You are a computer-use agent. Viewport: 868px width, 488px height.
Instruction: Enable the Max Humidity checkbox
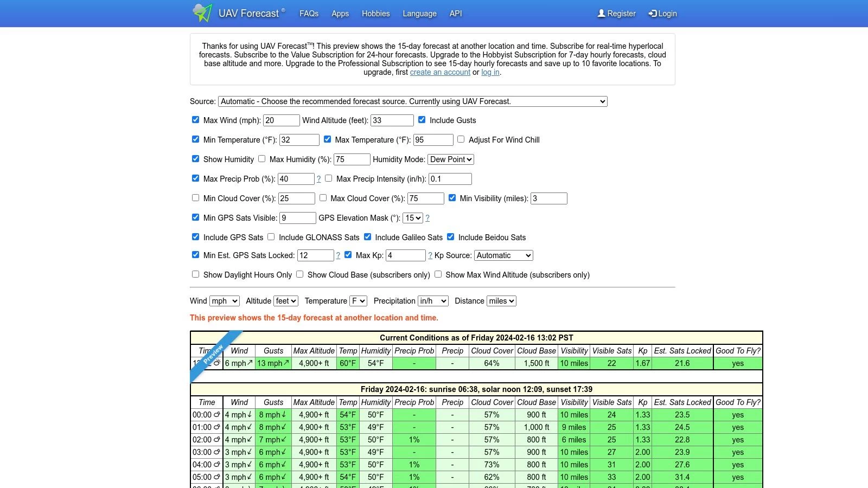click(261, 159)
